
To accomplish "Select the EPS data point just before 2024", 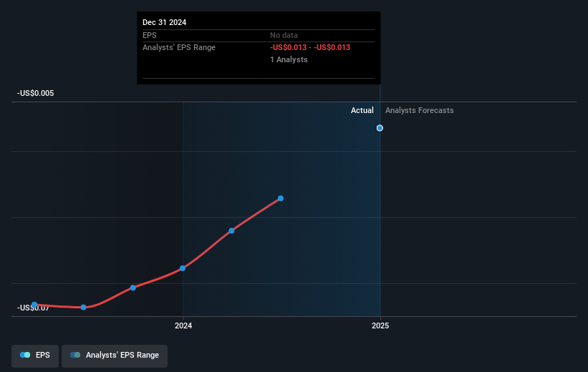I will pyautogui.click(x=133, y=288).
